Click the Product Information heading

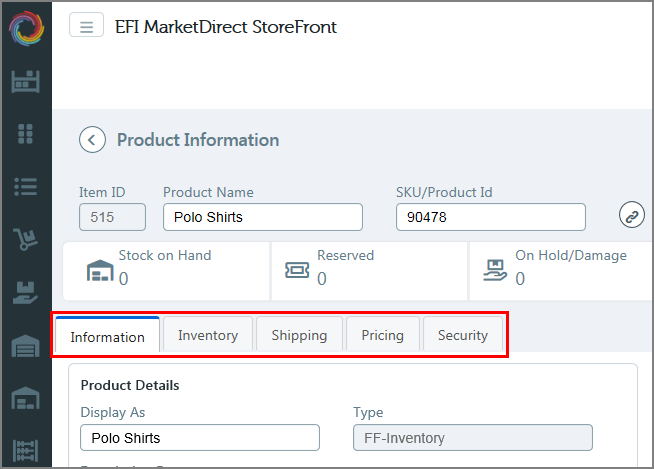pos(198,140)
